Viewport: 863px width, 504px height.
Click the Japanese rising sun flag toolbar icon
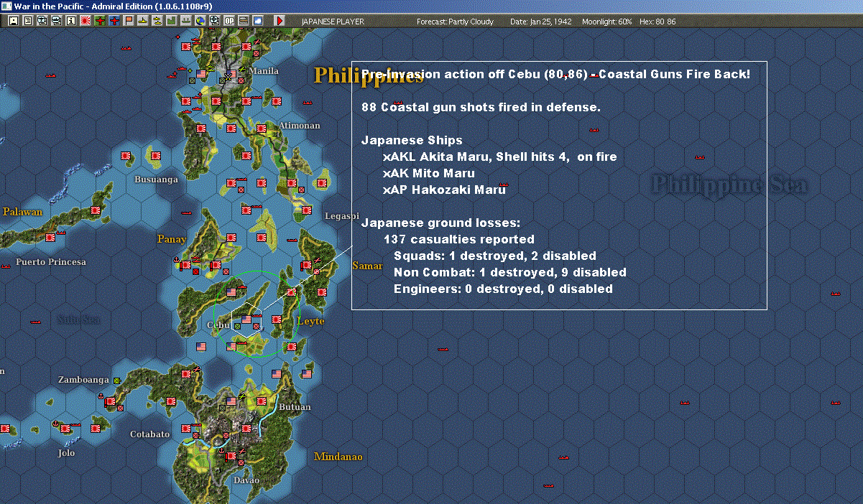[x=86, y=21]
